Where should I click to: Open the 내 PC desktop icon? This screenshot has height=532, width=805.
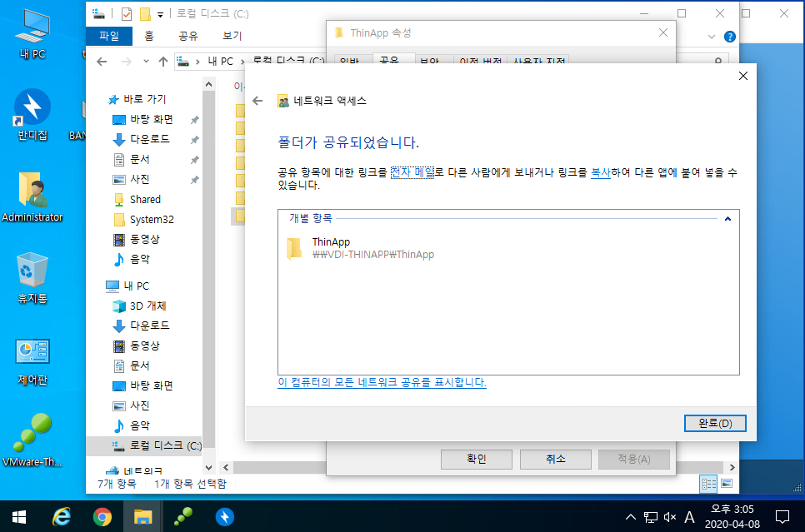click(x=32, y=34)
